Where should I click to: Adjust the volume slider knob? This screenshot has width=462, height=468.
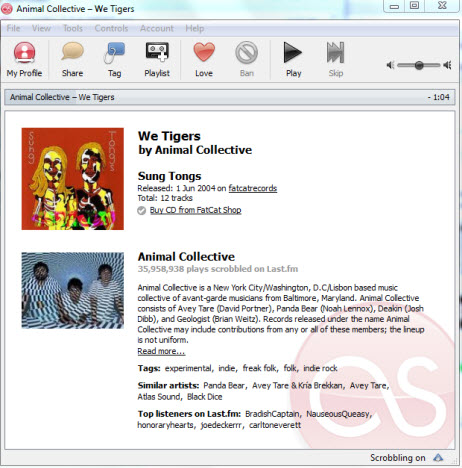click(419, 65)
